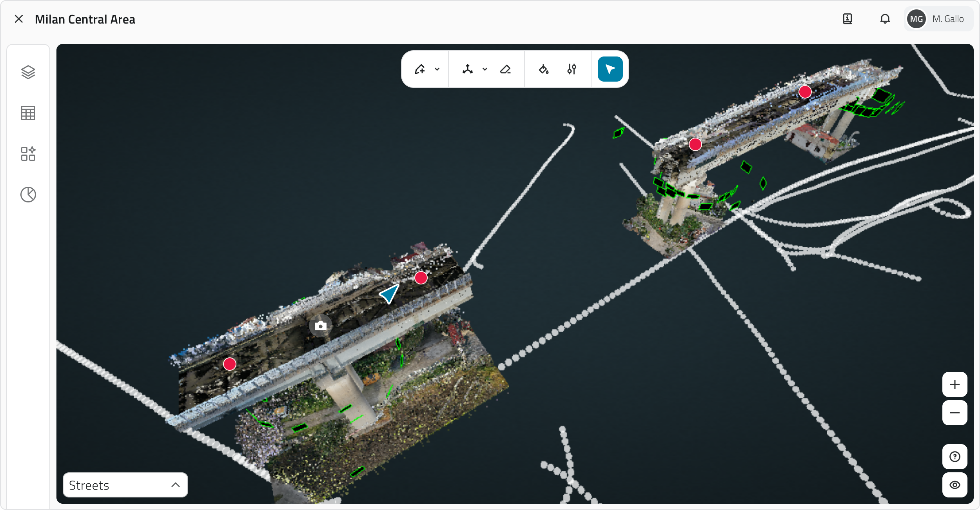The image size is (980, 510).
Task: Open M. Gallo user account menu
Action: pyautogui.click(x=938, y=19)
